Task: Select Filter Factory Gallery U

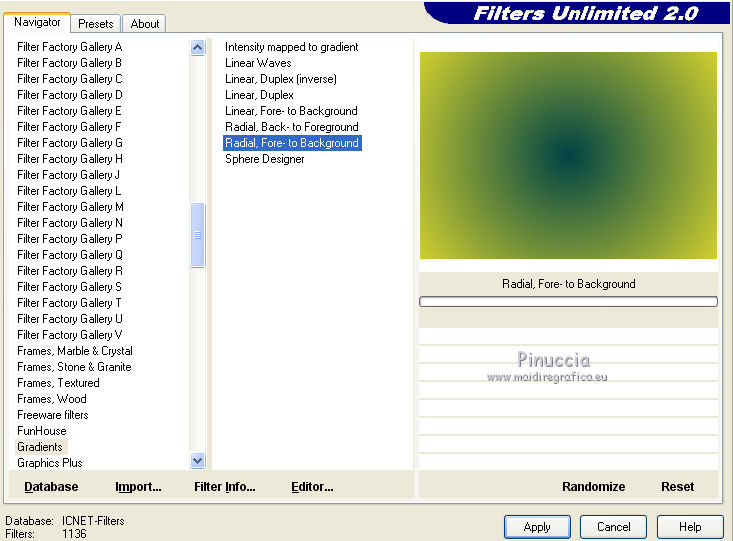Action: pyautogui.click(x=70, y=319)
